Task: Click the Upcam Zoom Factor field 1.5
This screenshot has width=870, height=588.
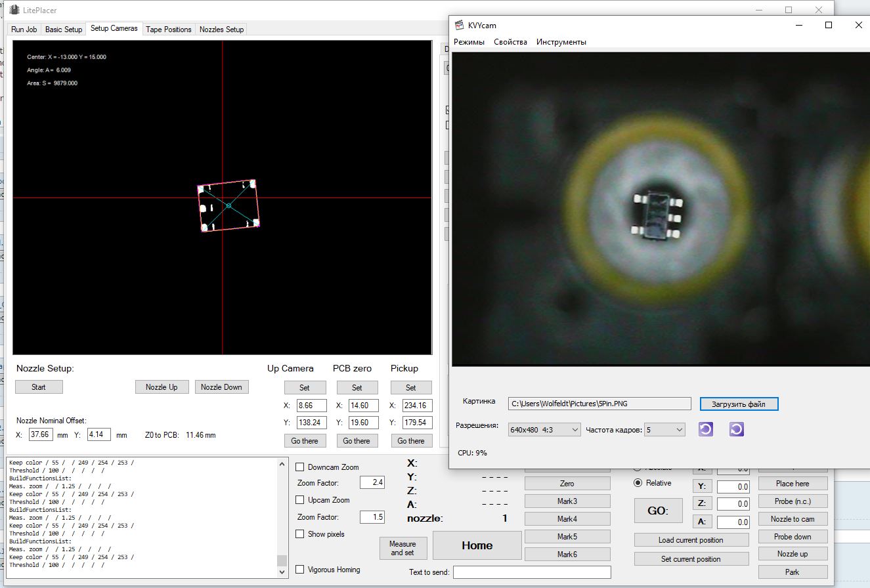Action: click(x=372, y=517)
